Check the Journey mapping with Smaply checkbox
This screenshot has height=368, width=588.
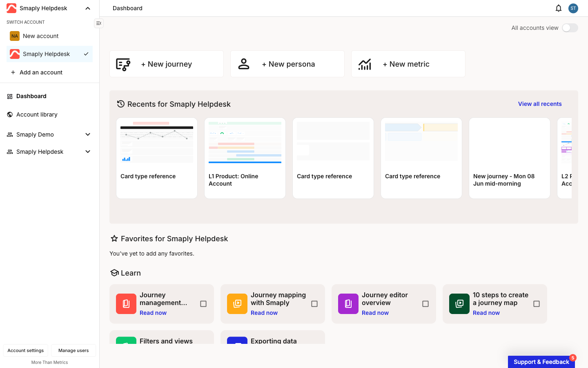pos(314,304)
